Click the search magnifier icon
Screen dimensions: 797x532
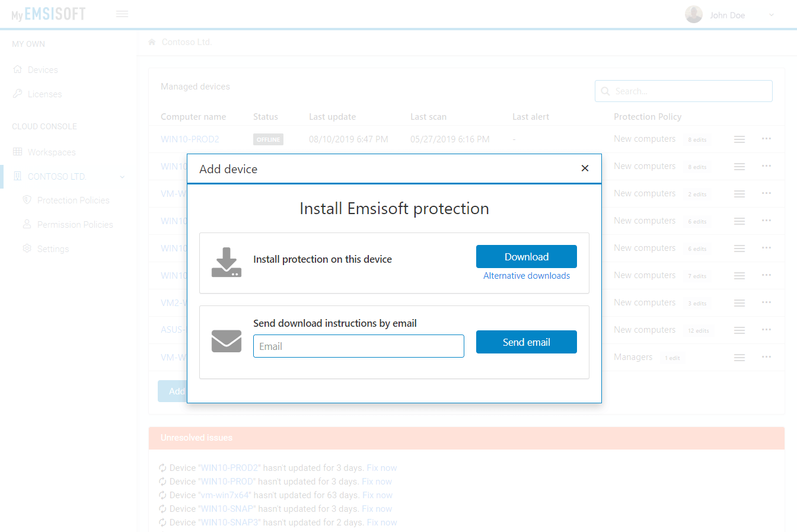coord(605,91)
